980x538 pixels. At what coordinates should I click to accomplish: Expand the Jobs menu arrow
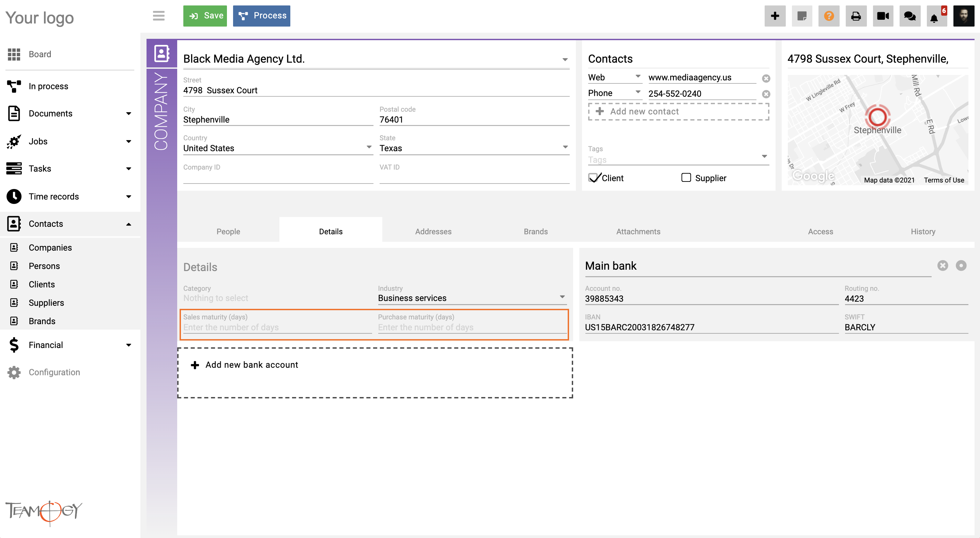pos(128,141)
